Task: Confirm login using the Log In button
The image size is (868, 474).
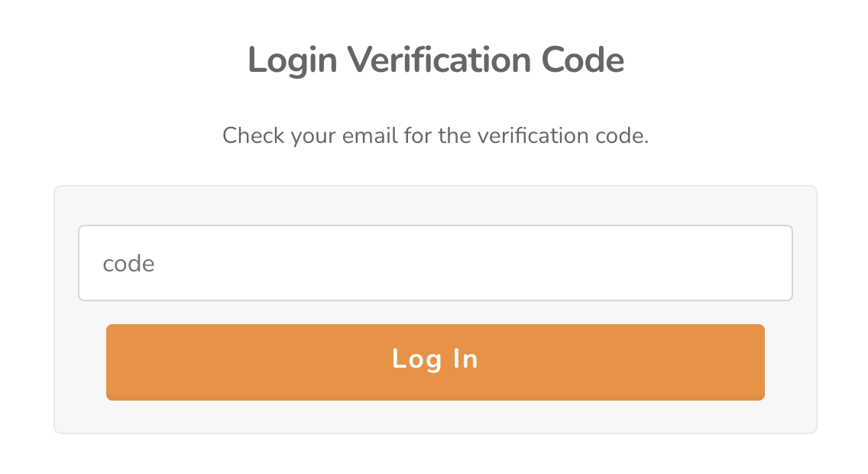Action: coord(435,362)
